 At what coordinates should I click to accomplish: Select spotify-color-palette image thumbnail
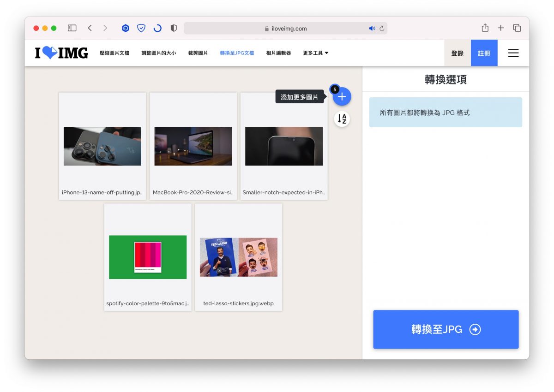pyautogui.click(x=148, y=257)
